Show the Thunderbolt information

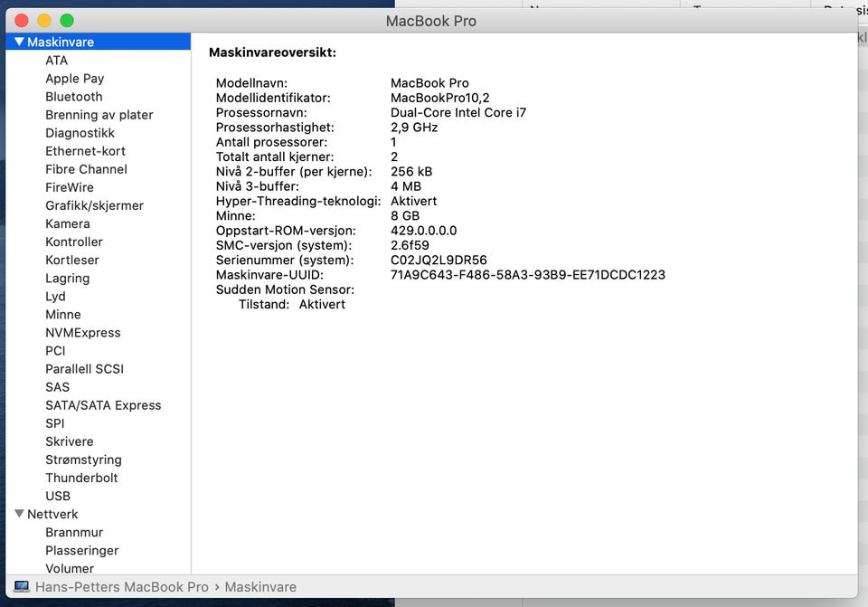(81, 478)
